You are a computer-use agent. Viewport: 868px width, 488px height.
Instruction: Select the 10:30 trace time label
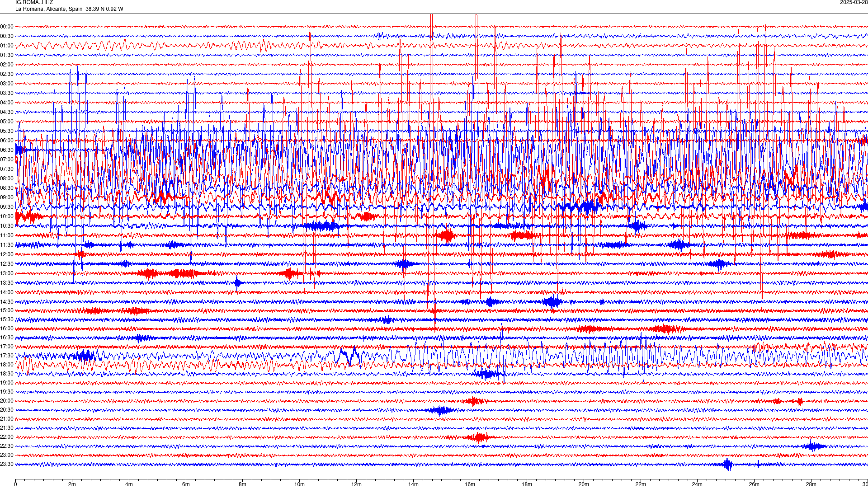tap(7, 226)
